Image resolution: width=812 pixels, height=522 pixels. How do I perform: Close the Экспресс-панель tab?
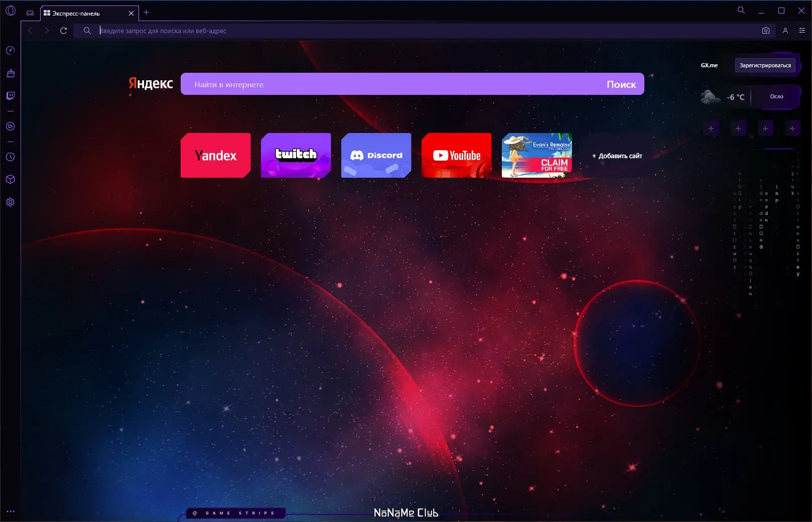pos(131,14)
